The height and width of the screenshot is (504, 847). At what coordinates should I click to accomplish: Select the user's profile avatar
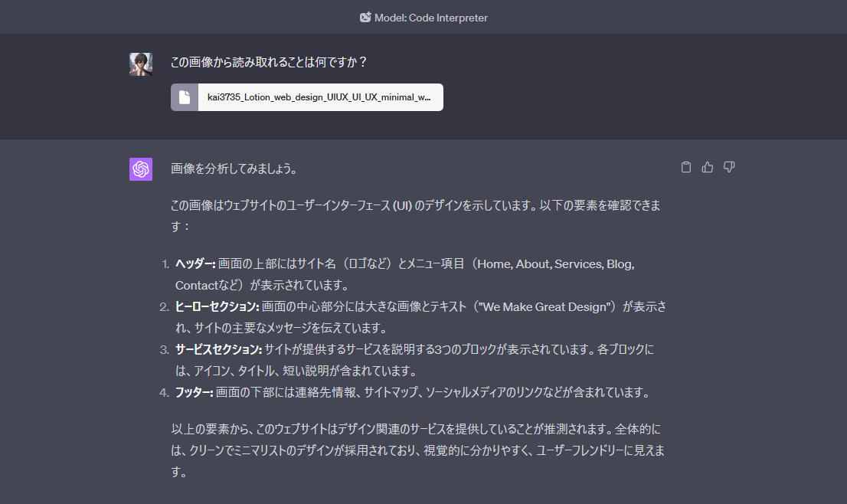click(x=141, y=64)
